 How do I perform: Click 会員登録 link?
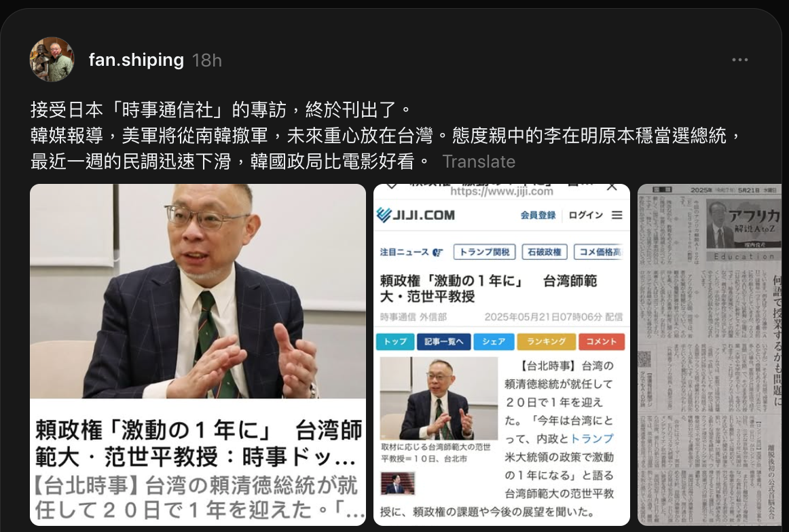[538, 215]
